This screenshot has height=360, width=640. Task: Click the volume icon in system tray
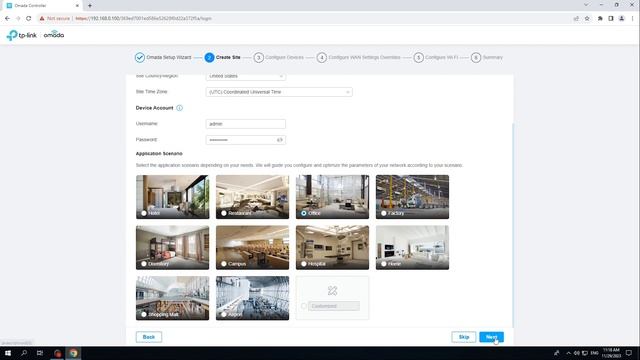576,353
